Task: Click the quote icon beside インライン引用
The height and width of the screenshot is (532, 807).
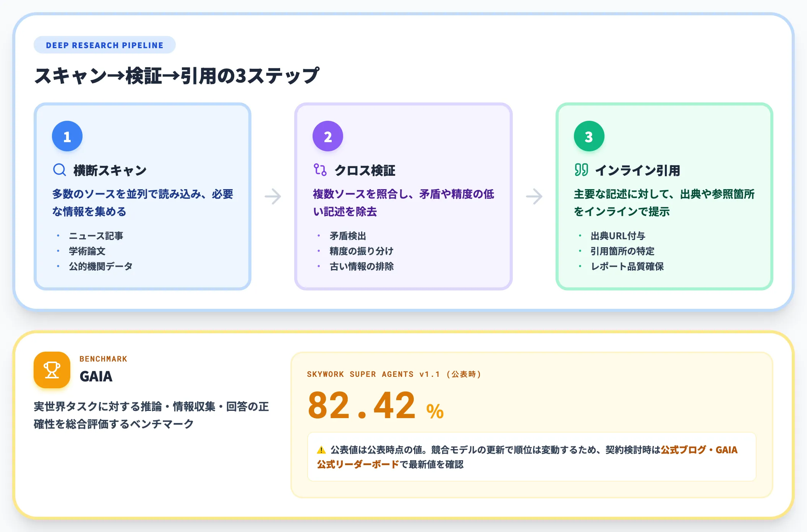Action: (581, 170)
